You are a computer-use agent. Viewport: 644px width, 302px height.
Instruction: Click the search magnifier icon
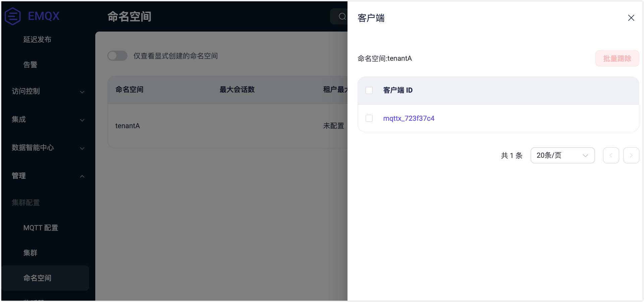342,16
